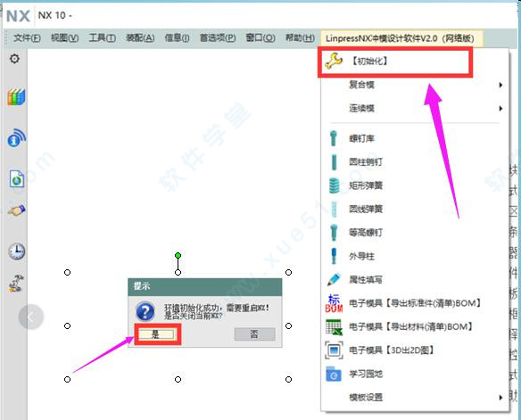Click the 标BOM export standard parts icon
521x420 pixels.
coord(334,303)
